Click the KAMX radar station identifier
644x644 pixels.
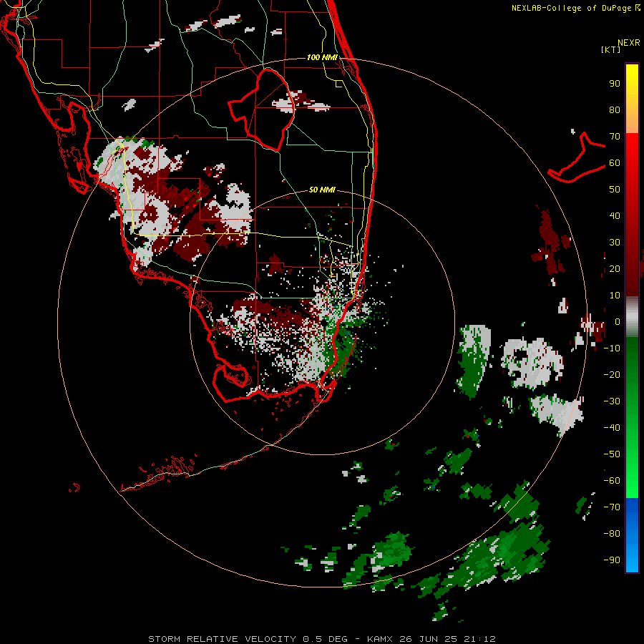coord(379,639)
